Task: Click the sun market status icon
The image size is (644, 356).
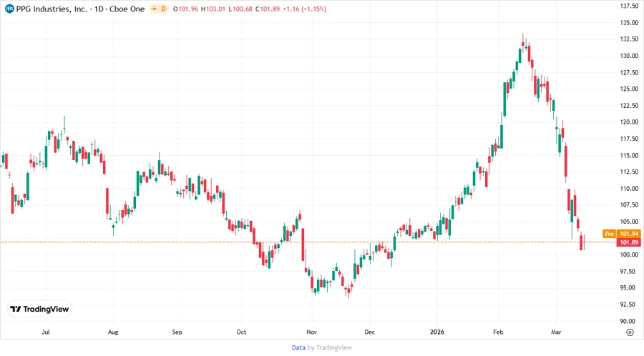Action: click(154, 9)
